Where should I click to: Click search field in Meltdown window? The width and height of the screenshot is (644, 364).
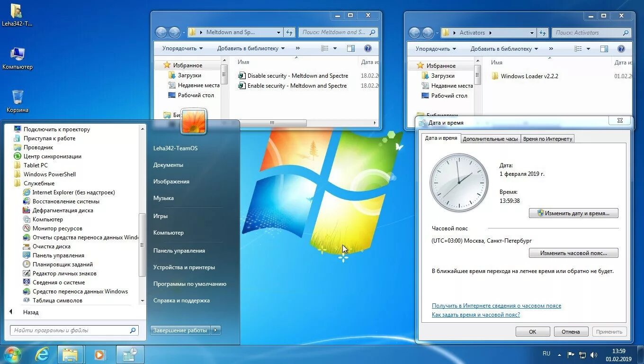click(338, 32)
